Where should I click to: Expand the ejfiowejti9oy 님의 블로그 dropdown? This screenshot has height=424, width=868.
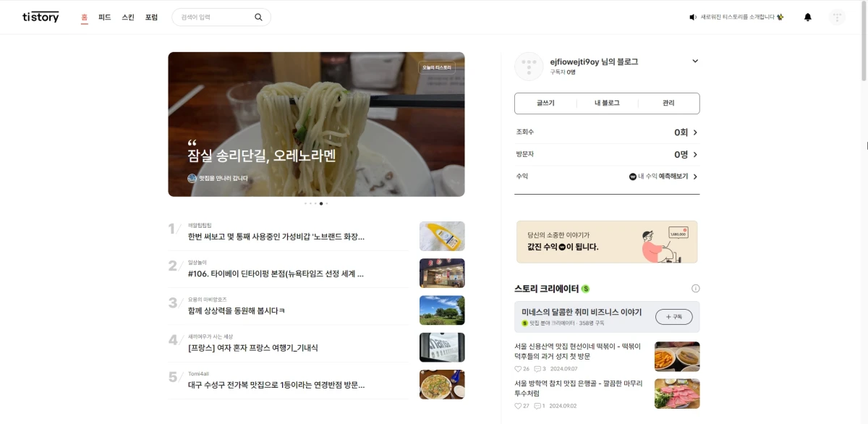point(694,61)
